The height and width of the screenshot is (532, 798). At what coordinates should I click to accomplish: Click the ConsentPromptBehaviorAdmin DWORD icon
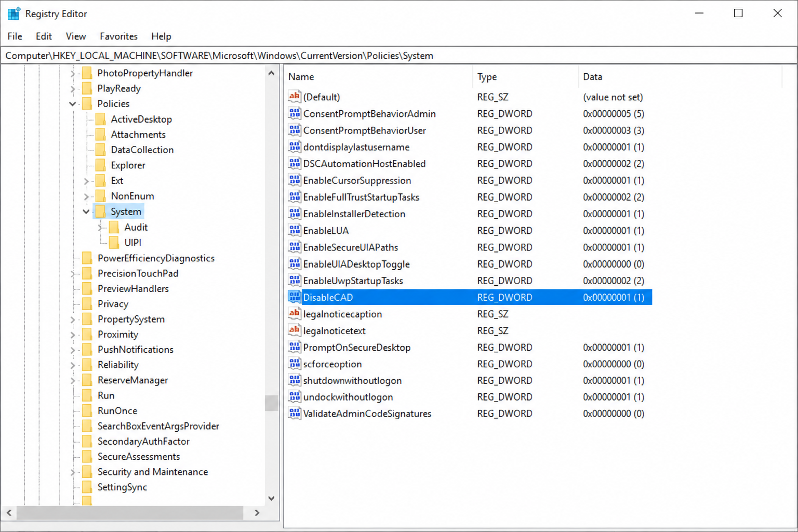[295, 113]
